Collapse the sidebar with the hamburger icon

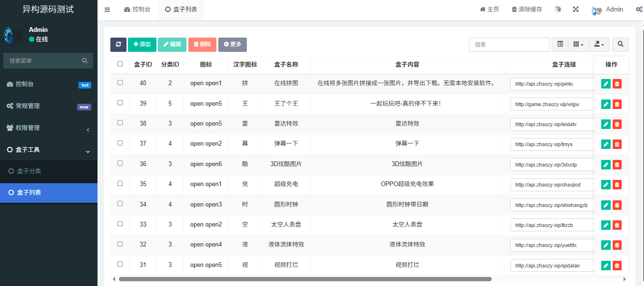point(107,9)
